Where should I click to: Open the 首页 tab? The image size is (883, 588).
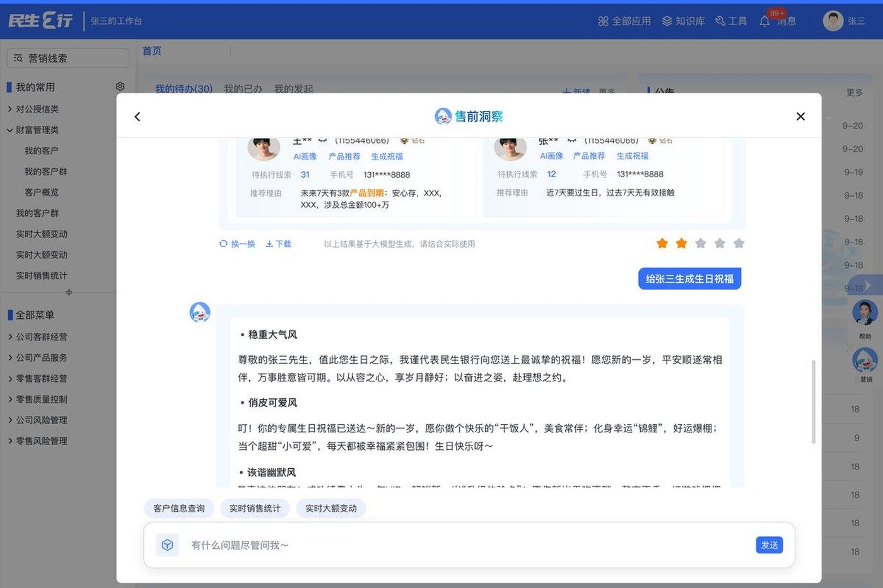pyautogui.click(x=152, y=51)
